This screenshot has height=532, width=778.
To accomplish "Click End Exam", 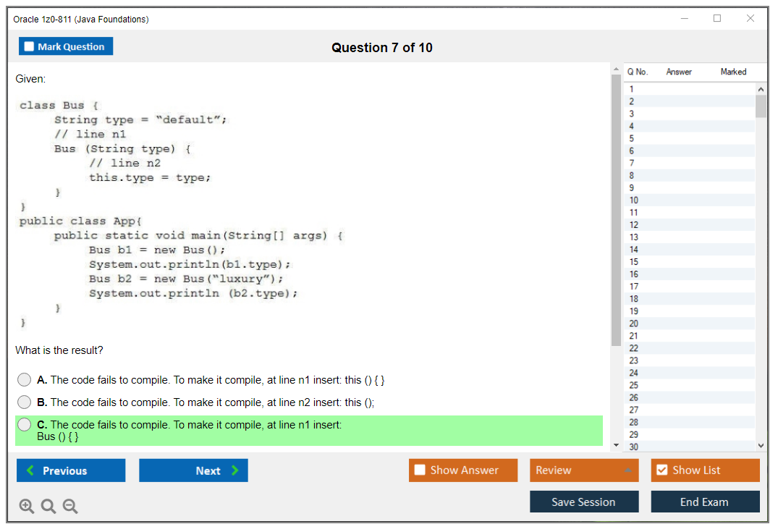I will [705, 502].
